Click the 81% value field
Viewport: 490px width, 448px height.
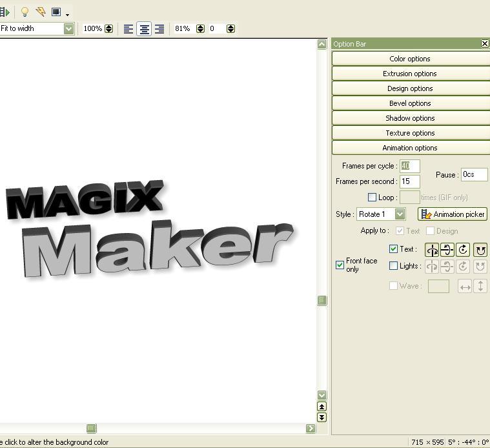(x=185, y=29)
